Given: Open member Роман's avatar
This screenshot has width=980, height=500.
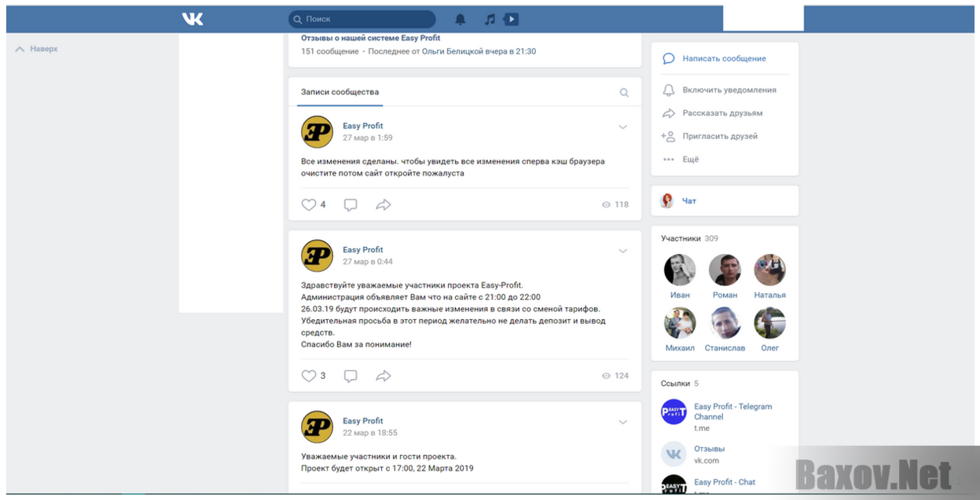Looking at the screenshot, I should (725, 270).
